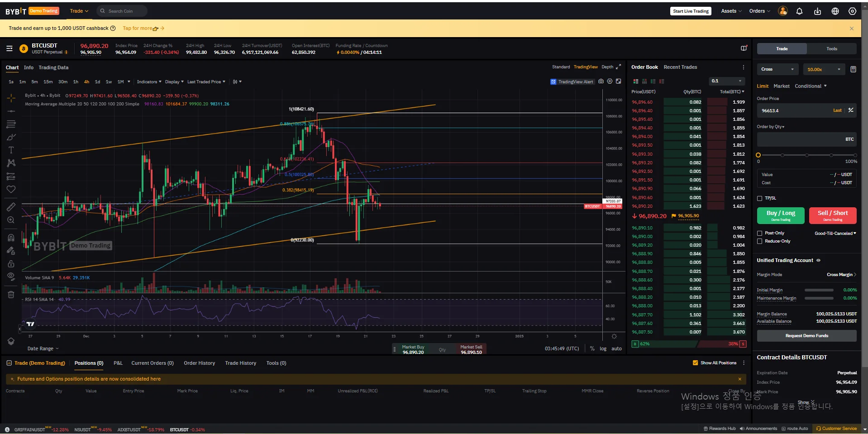Image resolution: width=868 pixels, height=434 pixels.
Task: Toggle log scale on chart
Action: point(603,348)
